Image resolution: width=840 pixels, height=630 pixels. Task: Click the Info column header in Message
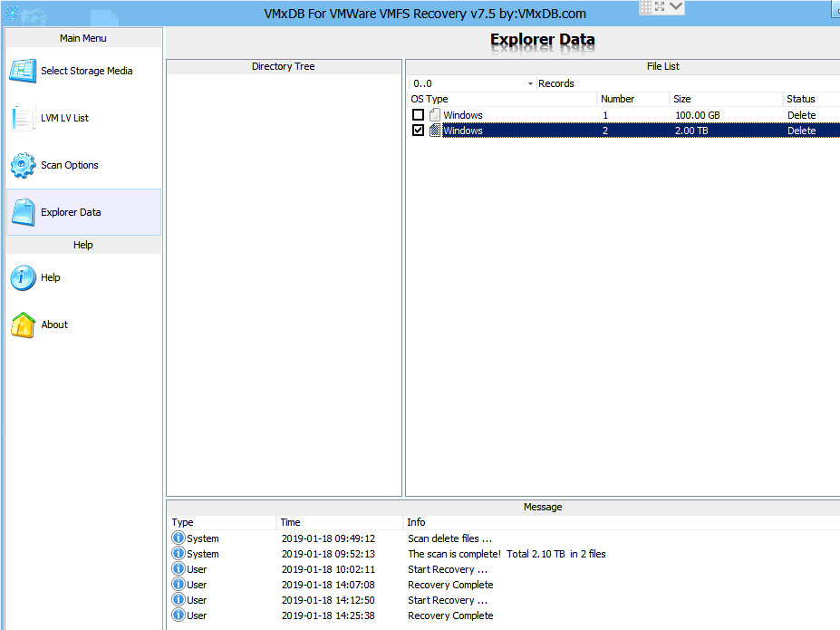(x=622, y=522)
